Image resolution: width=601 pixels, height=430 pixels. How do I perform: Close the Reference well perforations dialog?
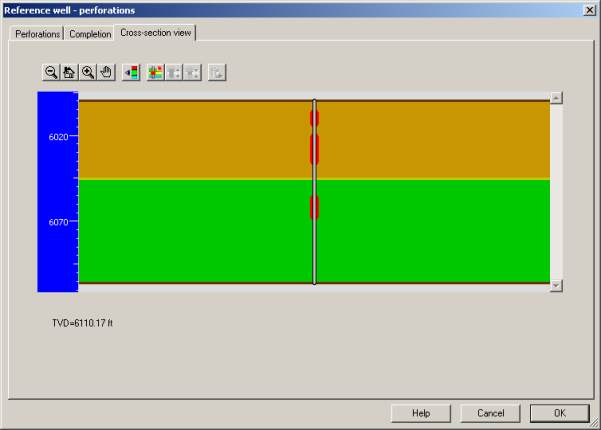(590, 9)
